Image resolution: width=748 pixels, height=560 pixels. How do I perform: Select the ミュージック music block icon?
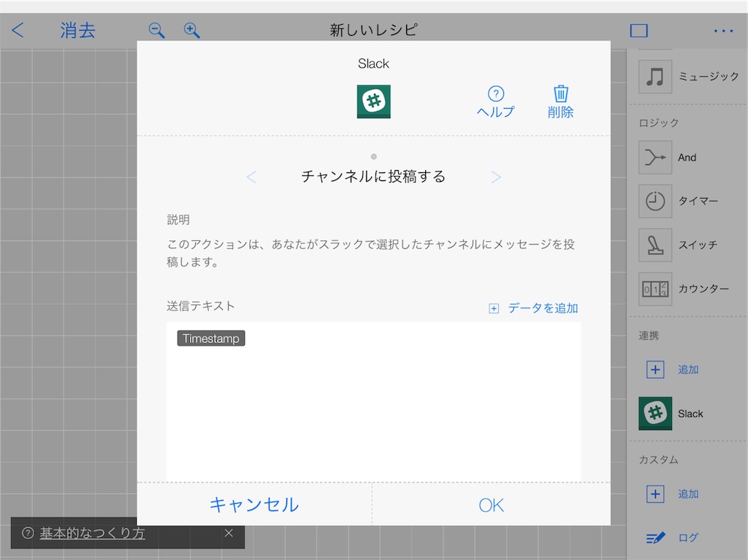point(655,77)
